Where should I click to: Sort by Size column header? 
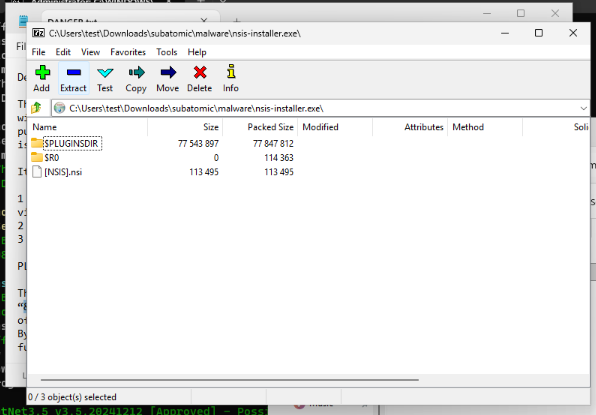click(185, 127)
